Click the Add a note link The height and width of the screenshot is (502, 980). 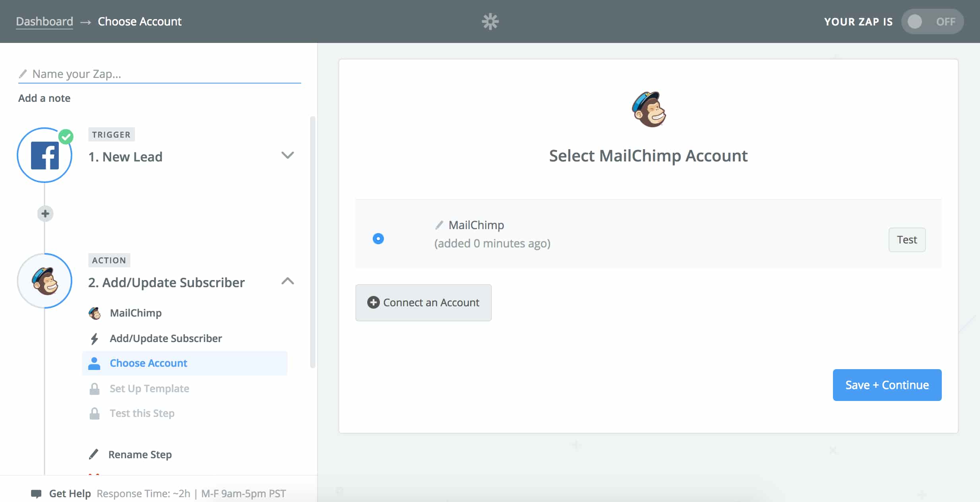(x=44, y=98)
